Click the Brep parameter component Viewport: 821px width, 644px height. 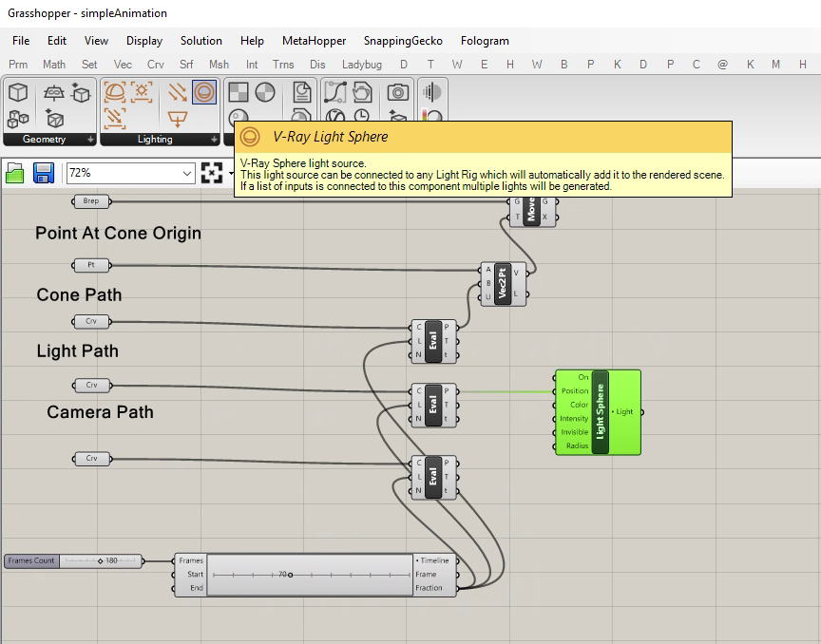click(91, 201)
